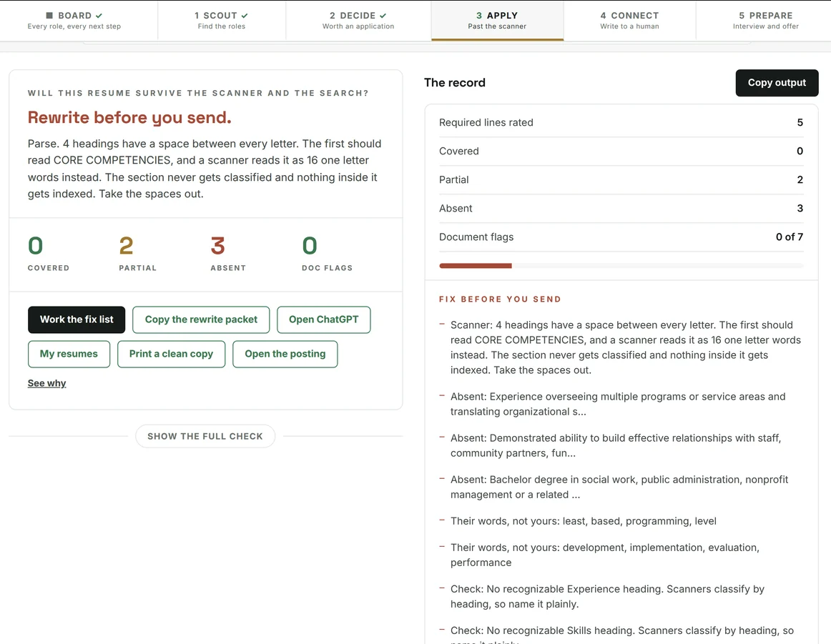This screenshot has height=644, width=831.
Task: Copy the rewrite packet
Action: coord(201,320)
